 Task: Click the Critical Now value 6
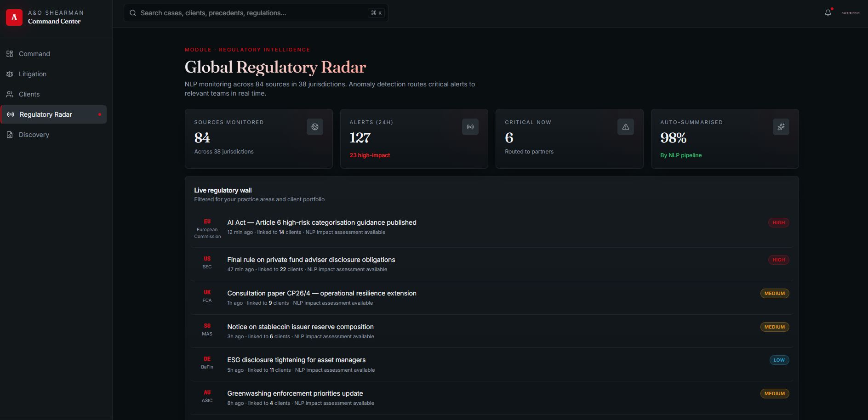coord(509,138)
